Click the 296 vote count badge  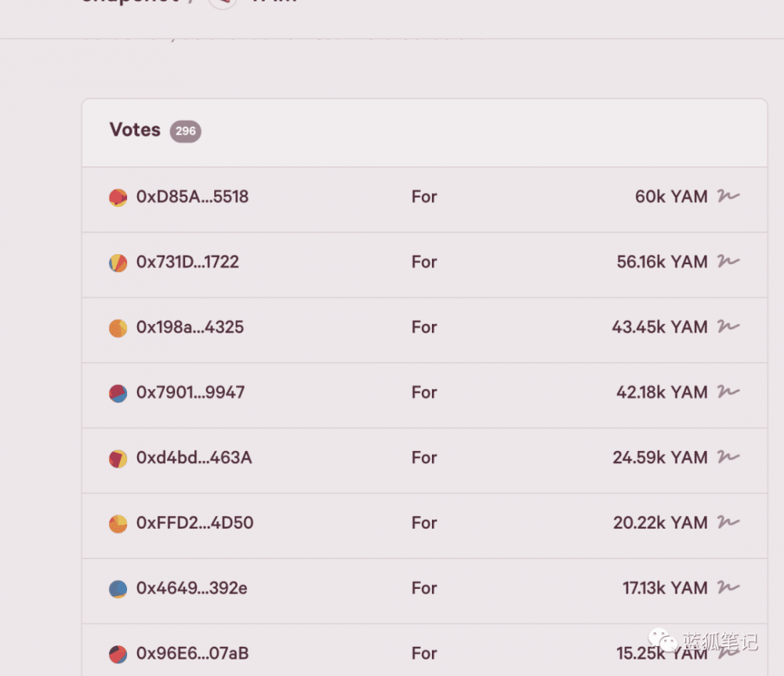[x=186, y=131]
